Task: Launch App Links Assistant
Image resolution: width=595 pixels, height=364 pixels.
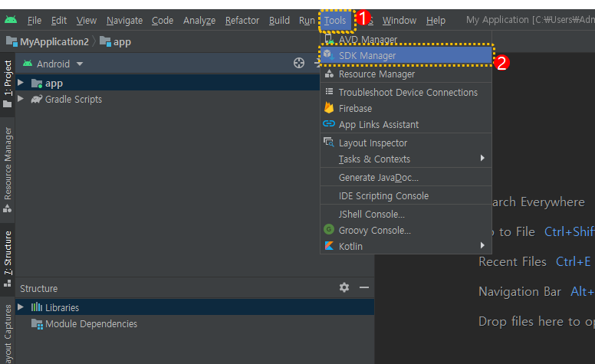Action: (x=406, y=124)
